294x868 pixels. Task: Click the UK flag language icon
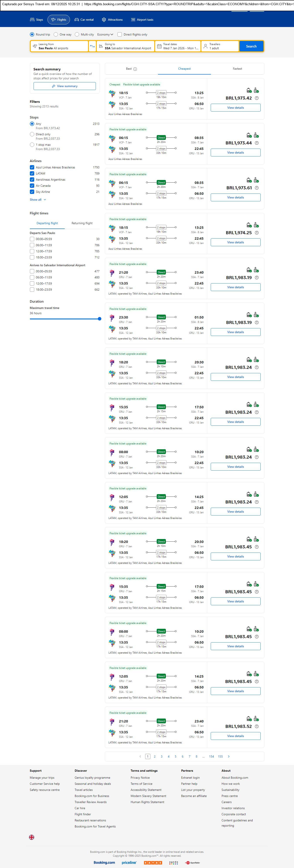[32, 837]
